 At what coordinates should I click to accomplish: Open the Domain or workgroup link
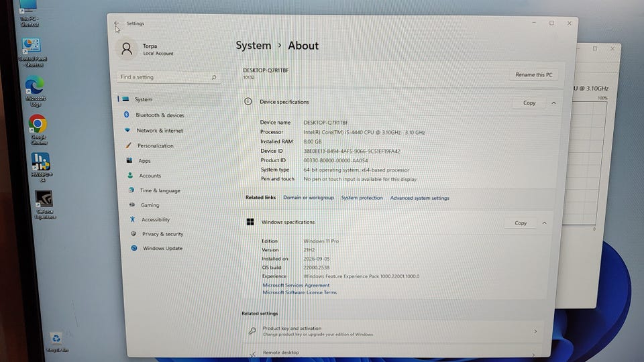click(309, 197)
